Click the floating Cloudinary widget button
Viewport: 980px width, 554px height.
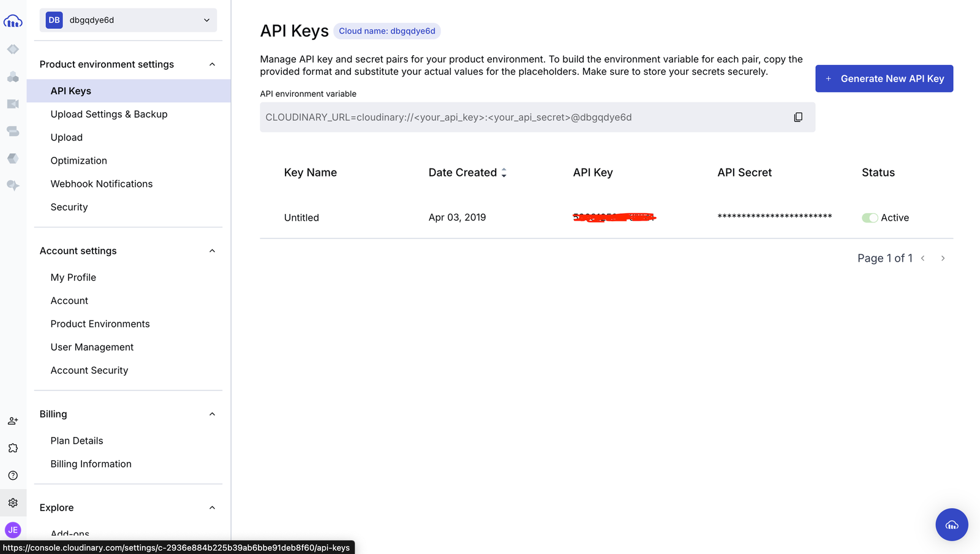coord(952,525)
